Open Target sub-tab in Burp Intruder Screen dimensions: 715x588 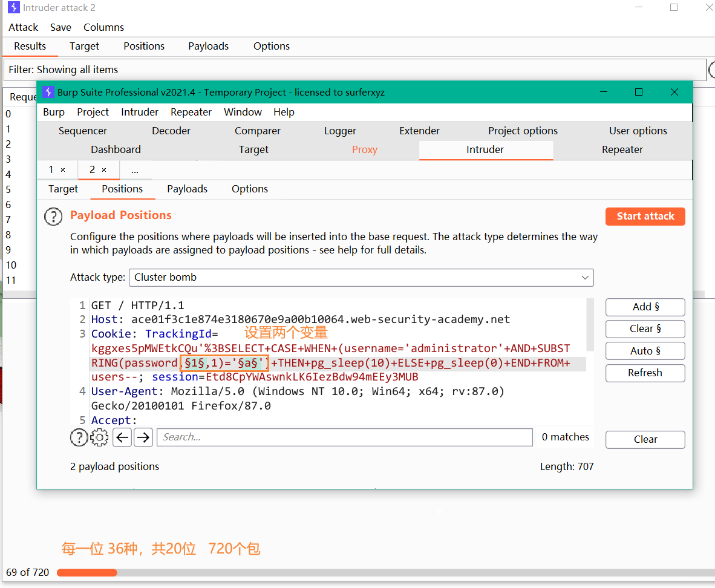tap(63, 189)
